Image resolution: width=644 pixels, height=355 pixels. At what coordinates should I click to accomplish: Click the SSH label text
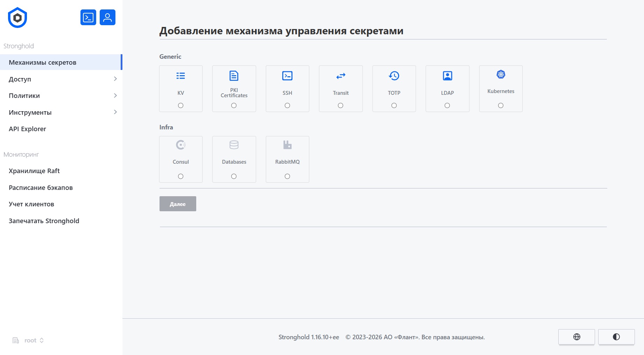288,93
